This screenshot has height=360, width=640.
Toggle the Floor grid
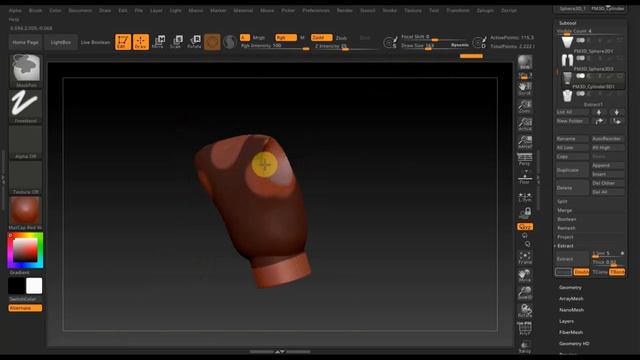click(x=525, y=177)
